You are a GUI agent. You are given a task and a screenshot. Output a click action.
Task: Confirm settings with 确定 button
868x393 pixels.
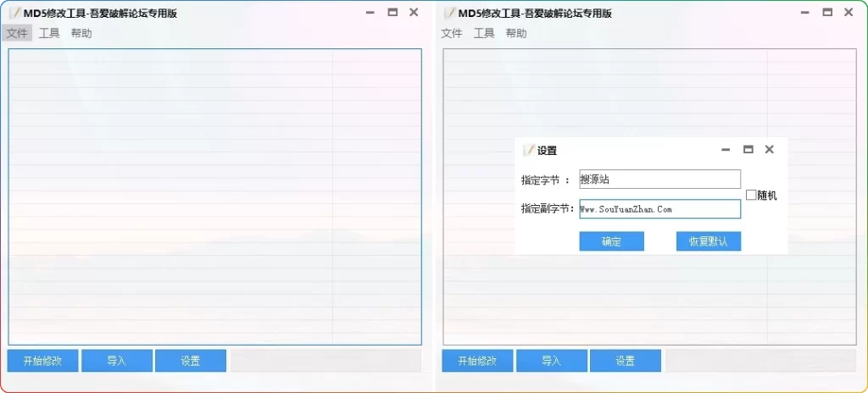tap(612, 241)
